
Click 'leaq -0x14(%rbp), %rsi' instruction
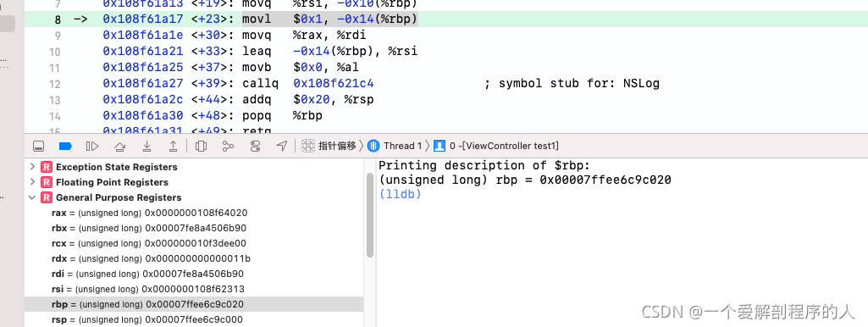[330, 52]
